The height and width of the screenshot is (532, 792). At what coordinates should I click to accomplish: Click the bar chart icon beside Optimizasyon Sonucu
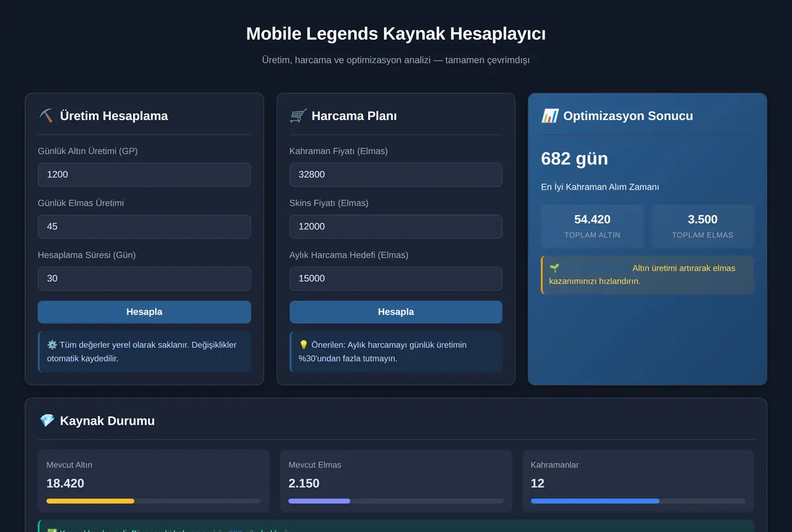click(549, 116)
